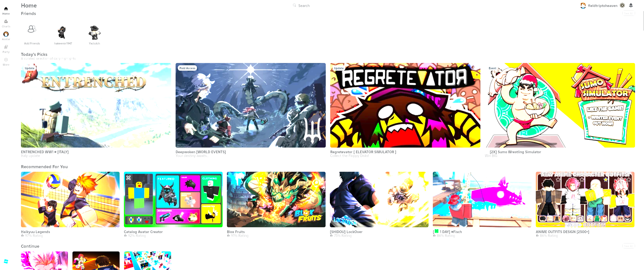Open Yxclutch friend avatar
This screenshot has width=644, height=270.
[94, 33]
